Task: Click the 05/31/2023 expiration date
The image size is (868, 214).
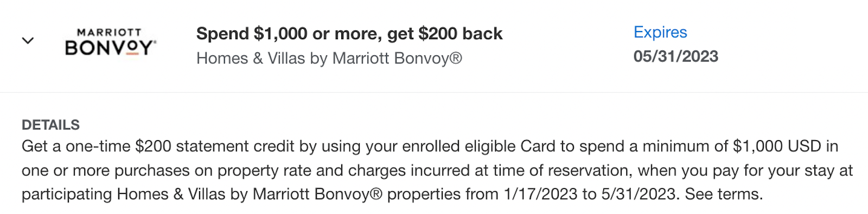Action: pos(676,56)
